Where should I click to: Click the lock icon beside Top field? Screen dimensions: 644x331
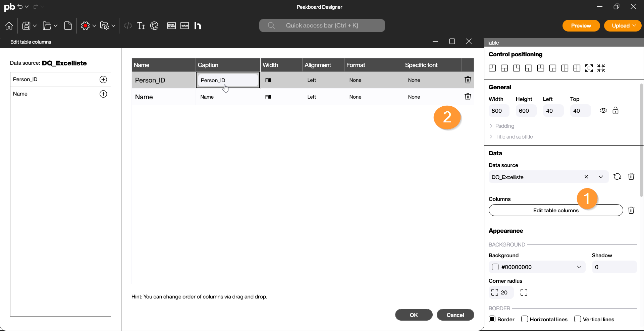(x=615, y=111)
